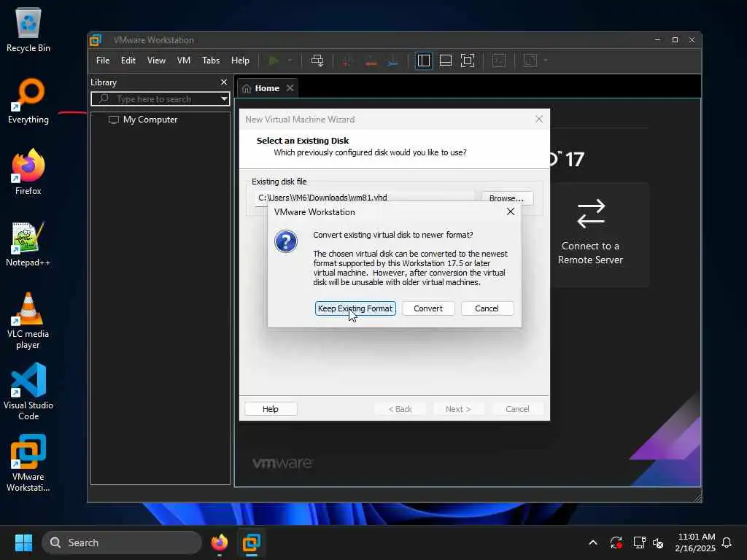The image size is (747, 560).
Task: Click the existing disk file path field
Action: [365, 198]
